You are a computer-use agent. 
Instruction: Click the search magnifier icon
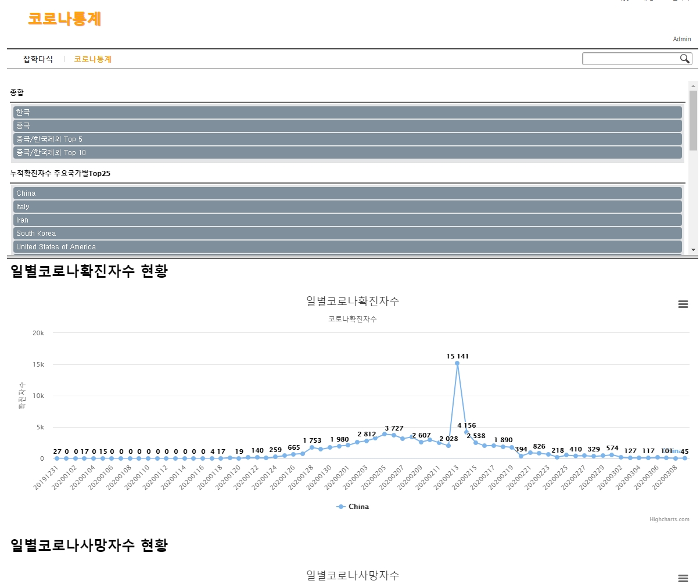(685, 59)
